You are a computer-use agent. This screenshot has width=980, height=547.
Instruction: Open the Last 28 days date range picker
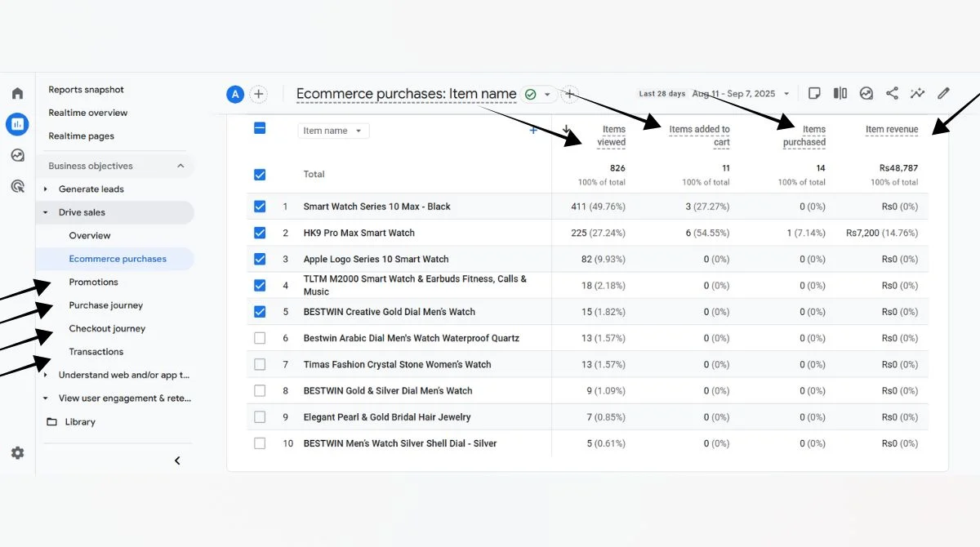click(x=715, y=94)
